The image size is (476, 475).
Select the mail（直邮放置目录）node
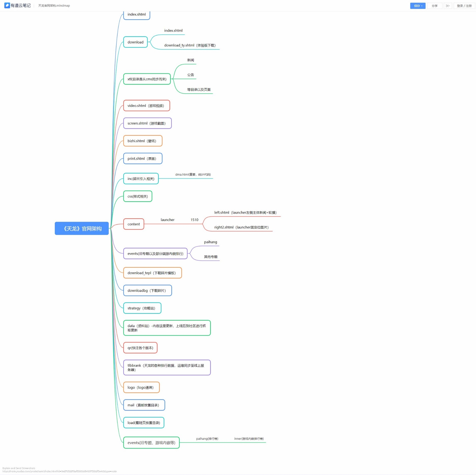144,405
